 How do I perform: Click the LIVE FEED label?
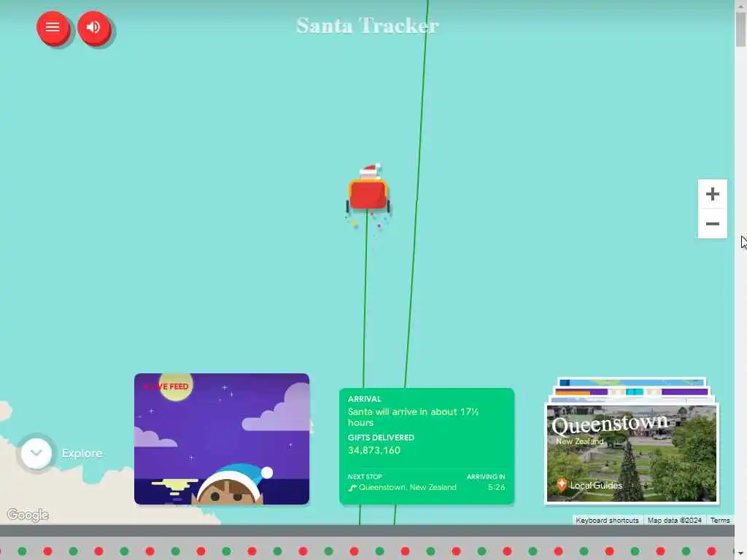tap(166, 386)
